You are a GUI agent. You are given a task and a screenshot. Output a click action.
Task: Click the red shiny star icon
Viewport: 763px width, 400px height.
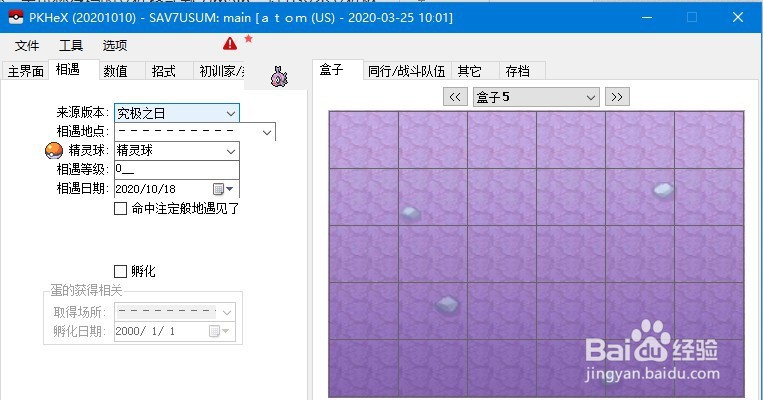pyautogui.click(x=248, y=38)
